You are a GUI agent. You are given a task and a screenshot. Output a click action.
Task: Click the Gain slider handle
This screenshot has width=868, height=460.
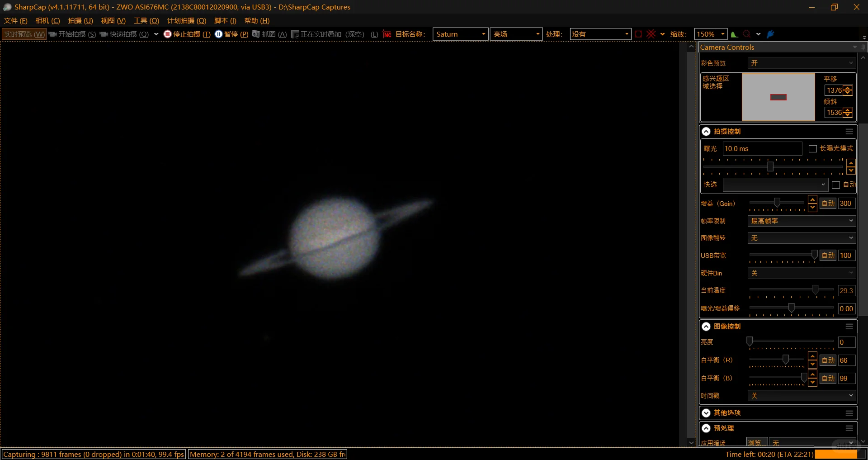click(777, 202)
